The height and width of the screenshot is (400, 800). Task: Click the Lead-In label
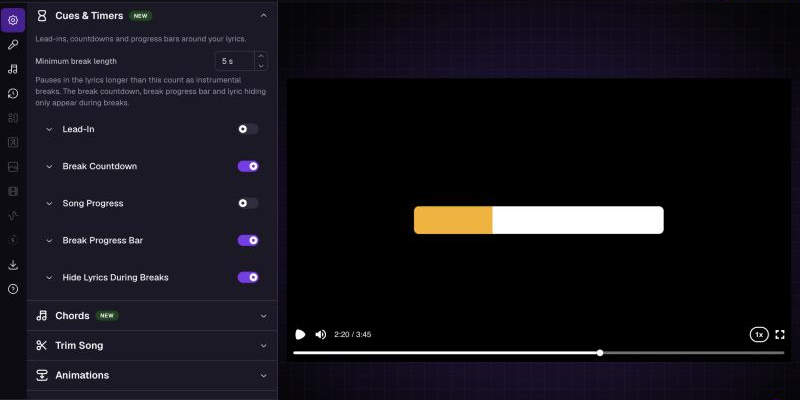(78, 130)
